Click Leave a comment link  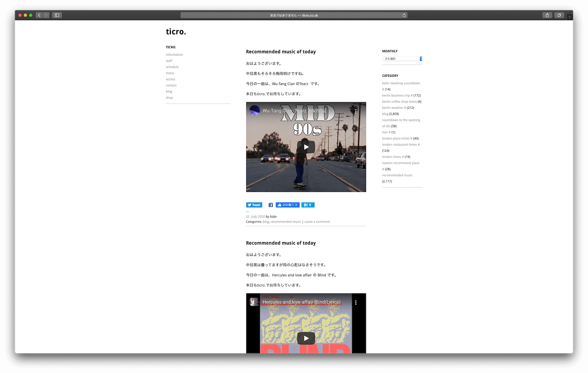tap(317, 222)
